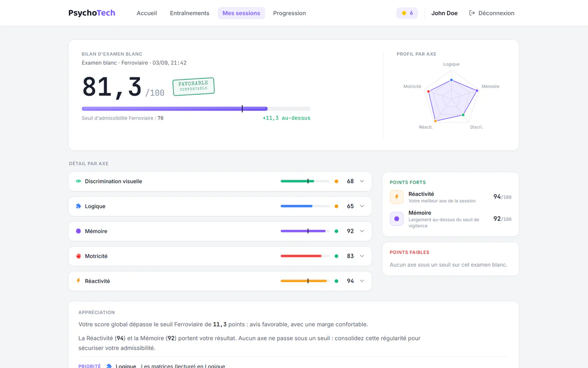The width and height of the screenshot is (588, 368).
Task: Click the green FAVORABLE stamp badge
Action: tap(193, 86)
